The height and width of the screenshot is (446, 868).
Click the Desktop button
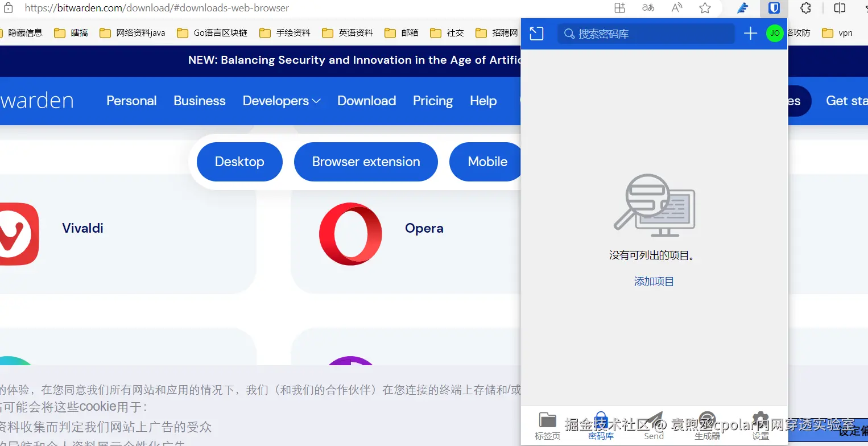[x=239, y=162]
